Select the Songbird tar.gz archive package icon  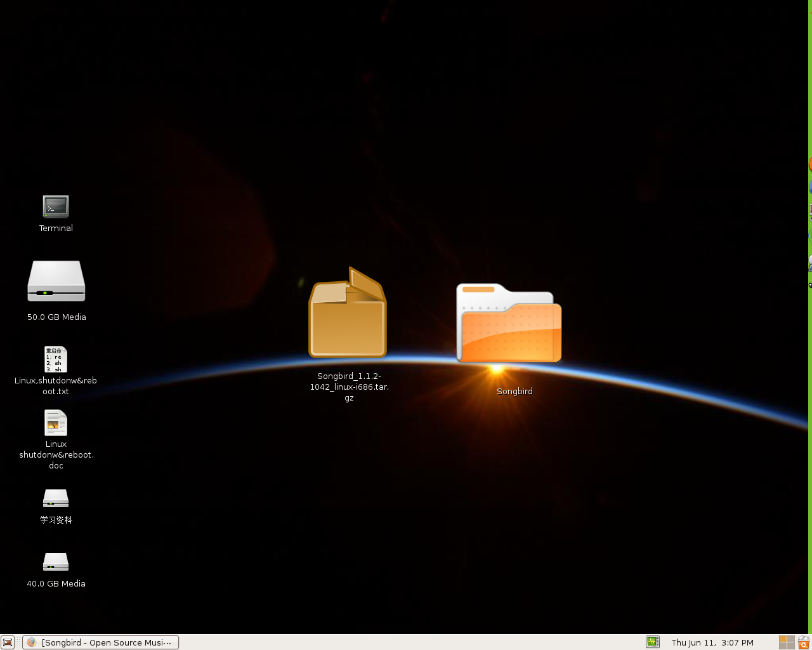pyautogui.click(x=348, y=312)
